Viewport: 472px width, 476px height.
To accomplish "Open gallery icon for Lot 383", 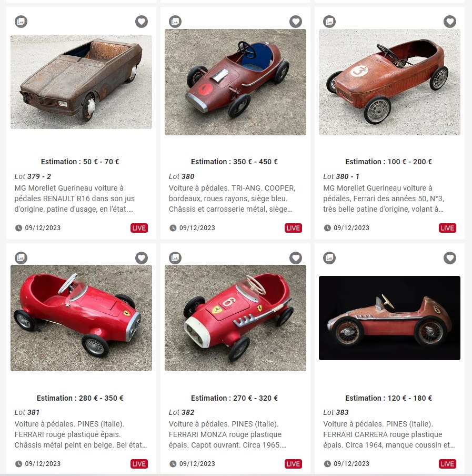I will pyautogui.click(x=329, y=258).
